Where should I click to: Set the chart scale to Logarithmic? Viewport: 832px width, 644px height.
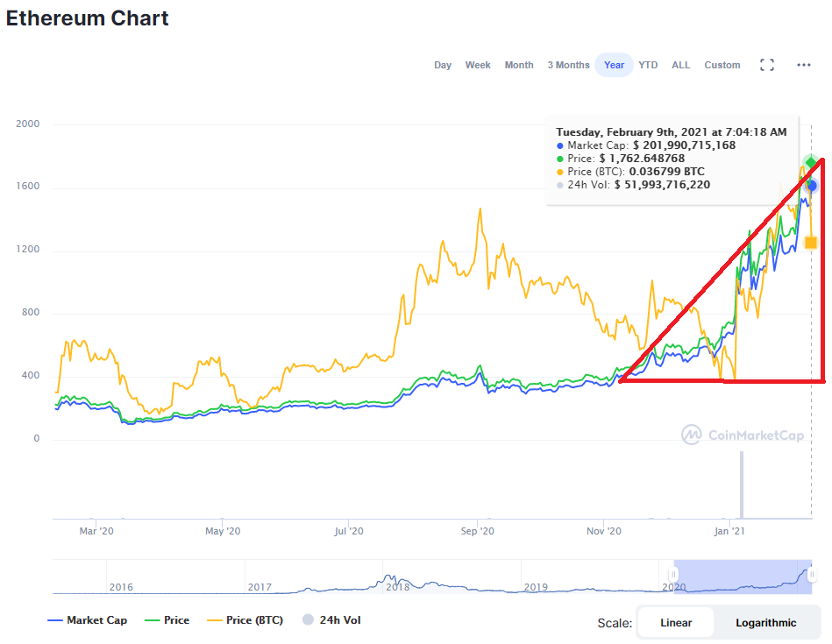(x=765, y=623)
